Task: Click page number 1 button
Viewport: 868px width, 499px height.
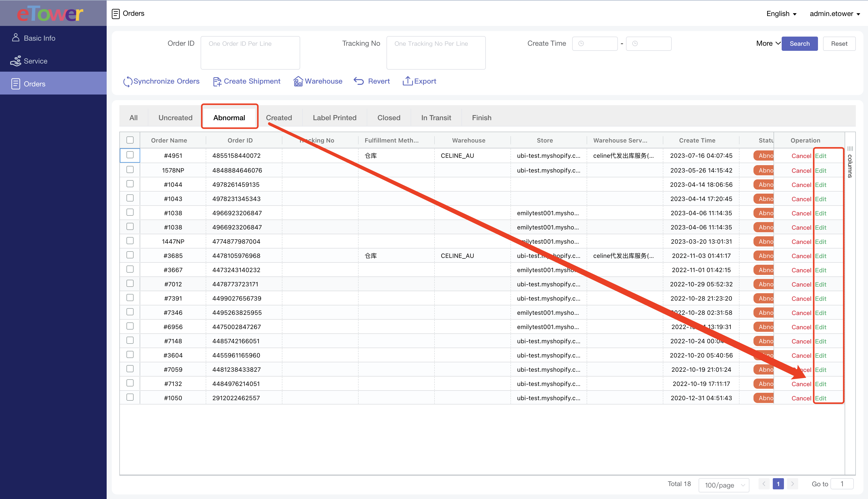Action: tap(778, 484)
